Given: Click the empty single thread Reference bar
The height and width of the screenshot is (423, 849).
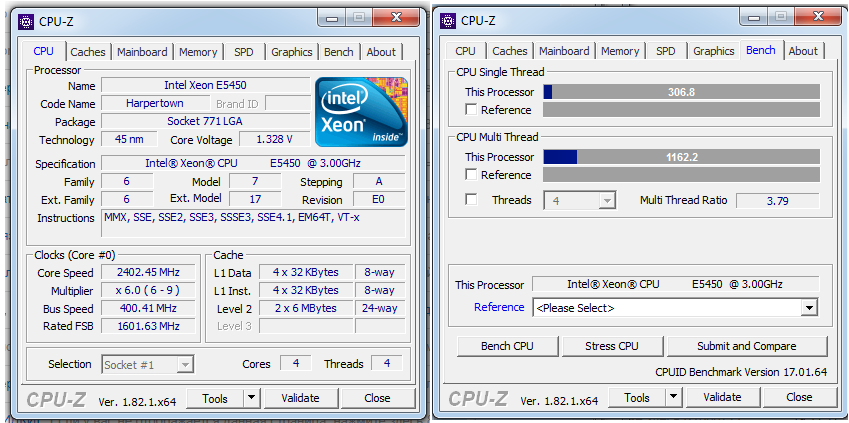Looking at the screenshot, I should (x=681, y=110).
